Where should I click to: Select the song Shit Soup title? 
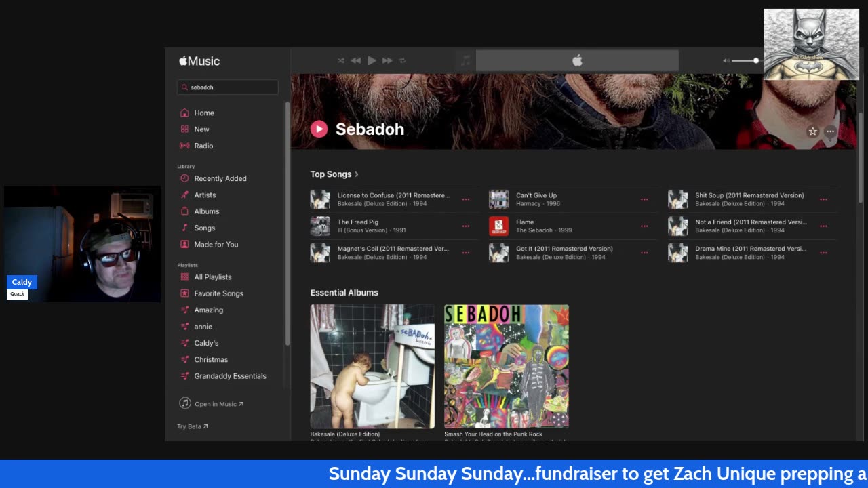pyautogui.click(x=749, y=195)
